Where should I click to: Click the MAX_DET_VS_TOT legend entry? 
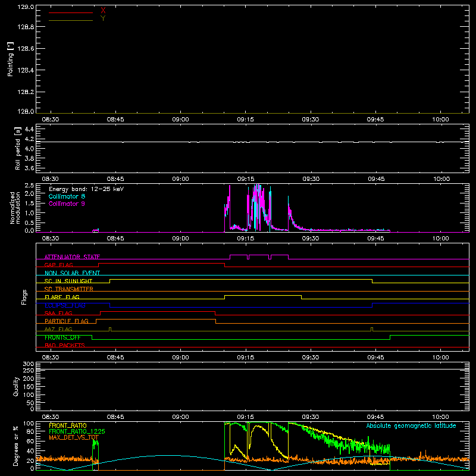(x=74, y=437)
